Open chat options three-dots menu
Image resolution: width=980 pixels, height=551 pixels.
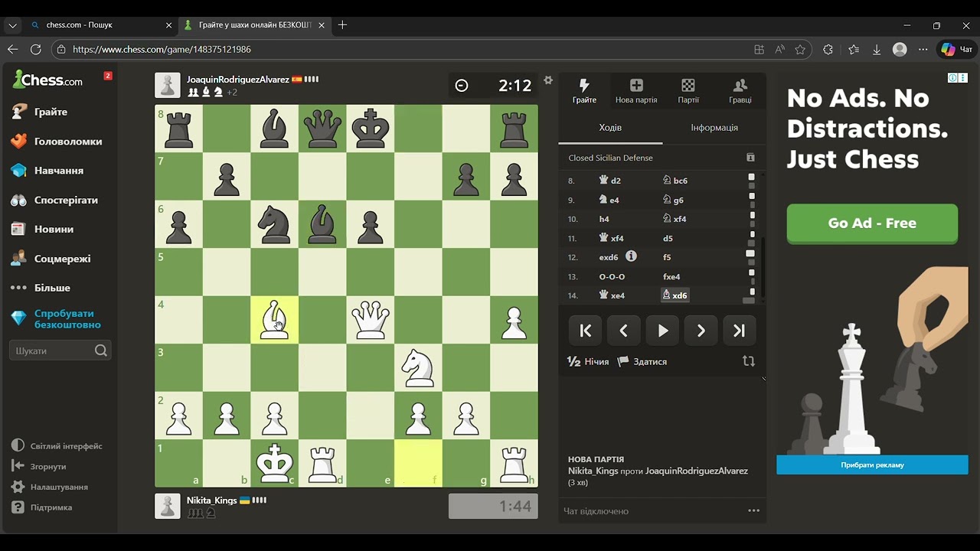coord(753,510)
